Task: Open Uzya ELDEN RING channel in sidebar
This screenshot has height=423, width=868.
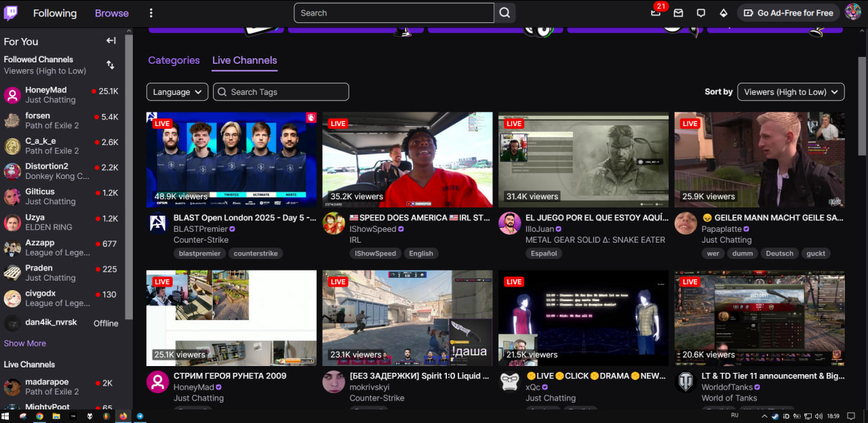Action: [62, 222]
